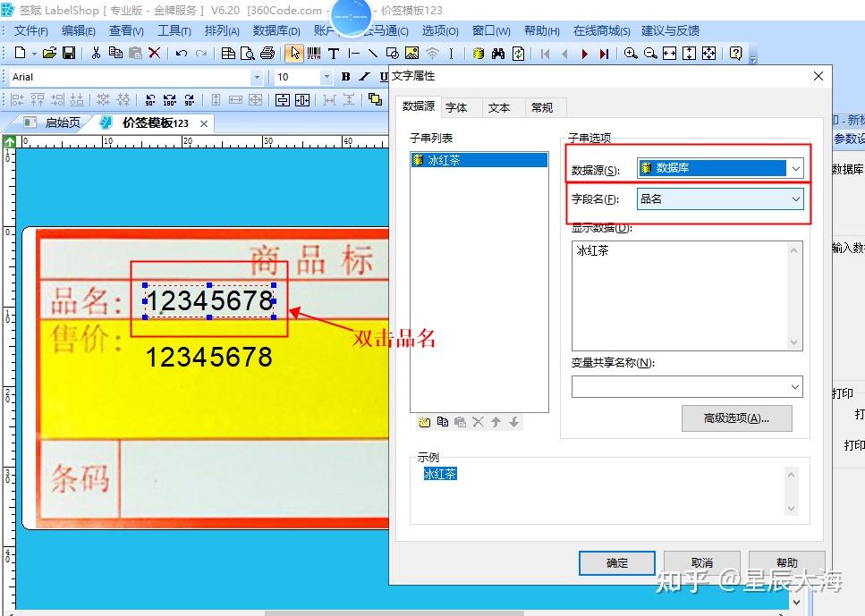Select the Line tool in the toolbar
Viewport: 865px width, 616px height.
372,53
